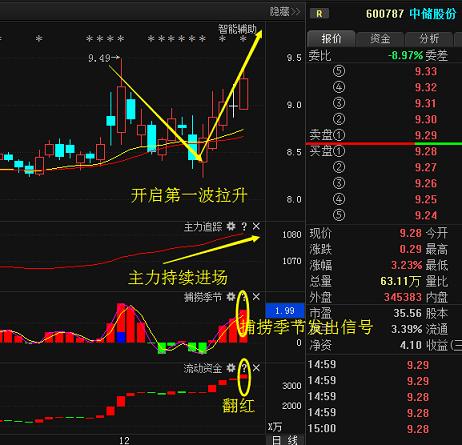Select sell level 2 price 9.30
This screenshot has width=462, height=445.
[x=426, y=119]
